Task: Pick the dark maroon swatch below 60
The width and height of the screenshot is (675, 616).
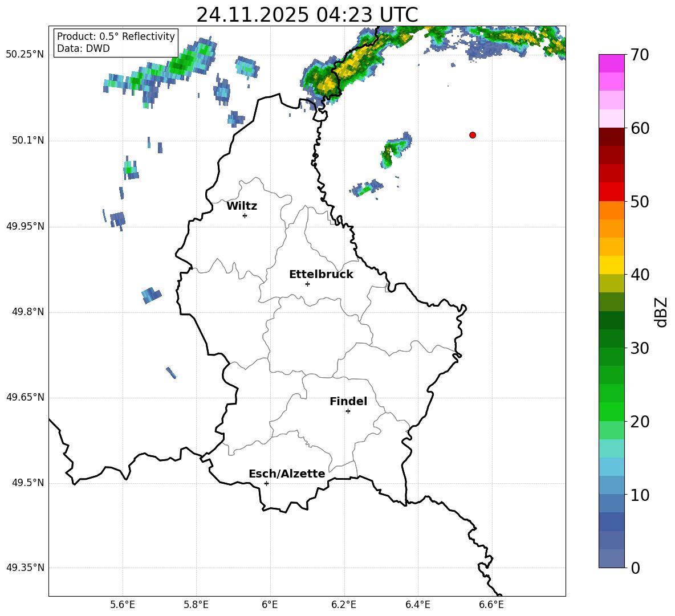Action: click(612, 137)
